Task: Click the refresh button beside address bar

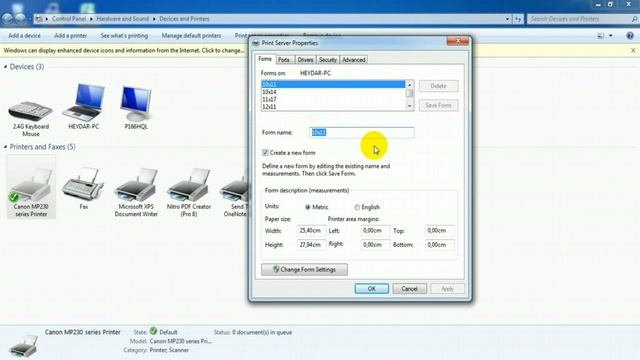Action: coord(518,19)
